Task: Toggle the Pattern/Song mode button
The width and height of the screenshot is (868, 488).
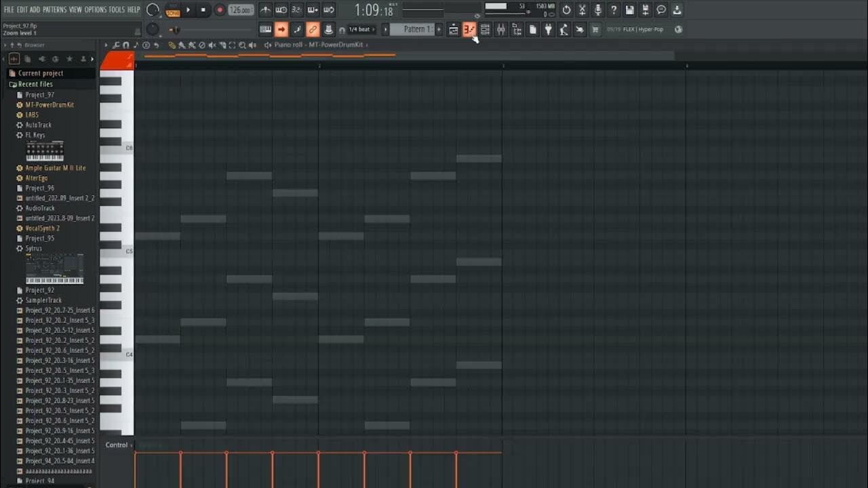Action: click(173, 10)
